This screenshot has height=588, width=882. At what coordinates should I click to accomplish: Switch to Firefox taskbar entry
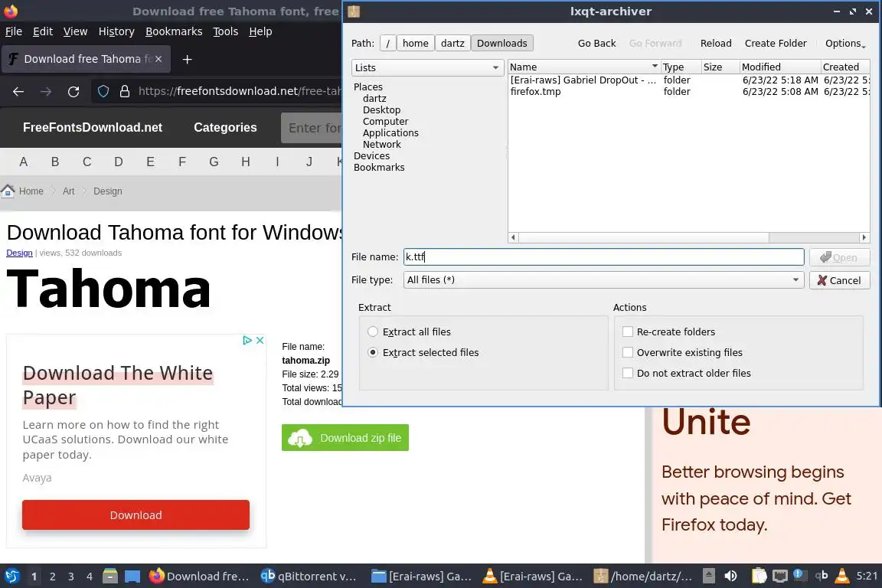(x=199, y=576)
